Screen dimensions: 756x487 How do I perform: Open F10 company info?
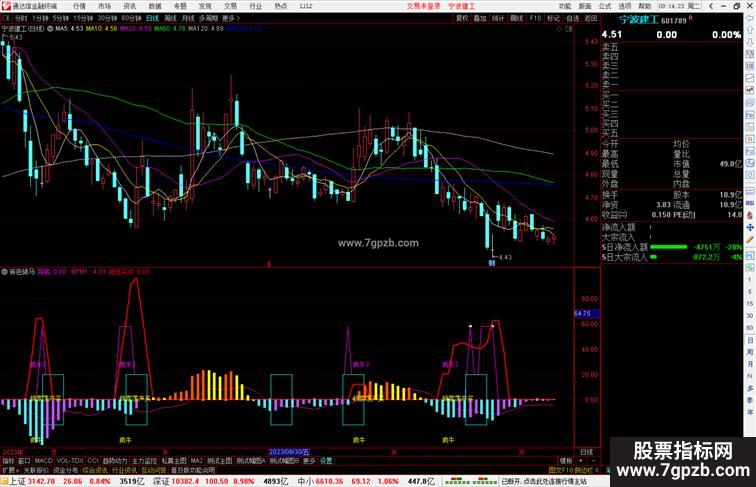[535, 18]
